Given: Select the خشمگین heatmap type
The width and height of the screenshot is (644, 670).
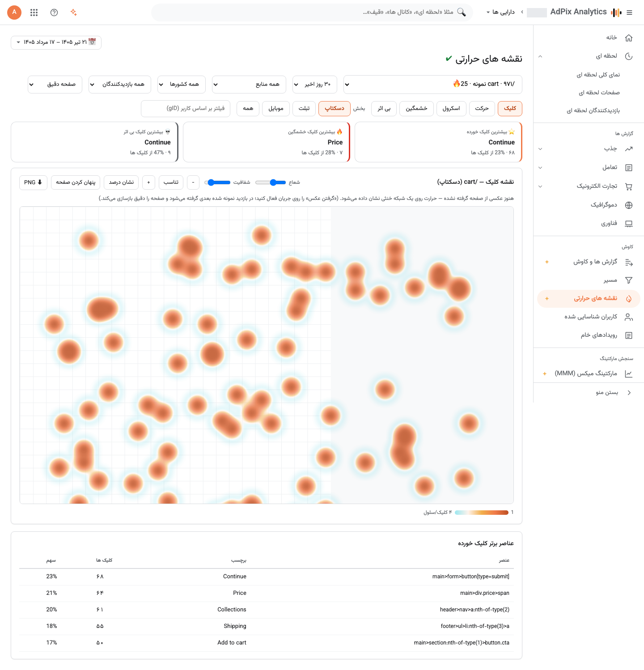Looking at the screenshot, I should tap(416, 109).
